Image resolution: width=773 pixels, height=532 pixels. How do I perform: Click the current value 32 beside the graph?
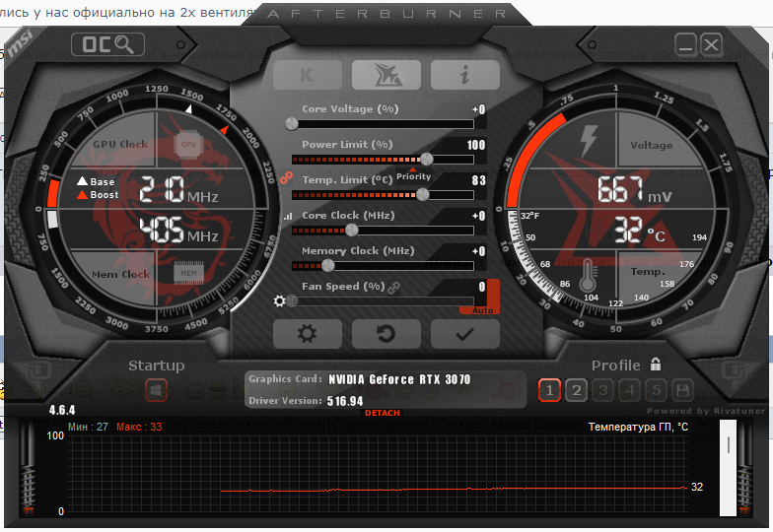(x=697, y=487)
